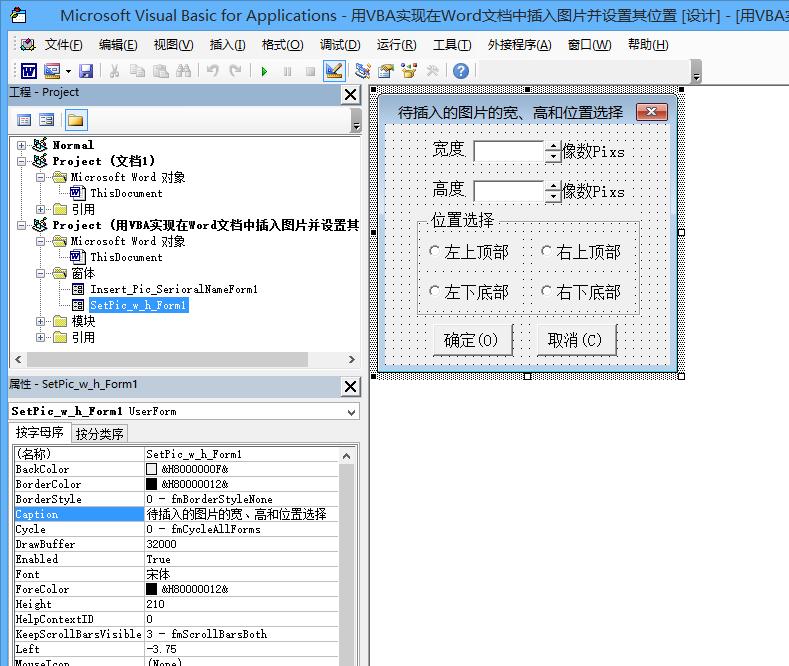Open the 视图(V) menu
Viewport: 789px width, 666px height.
click(173, 45)
